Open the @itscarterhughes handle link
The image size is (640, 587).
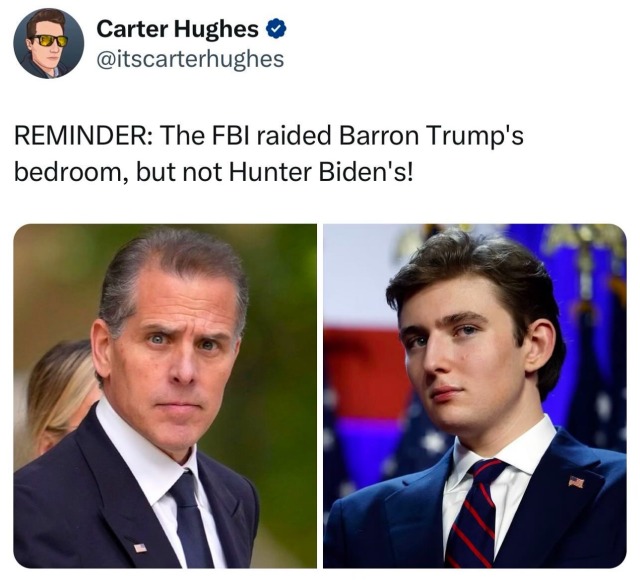[190, 59]
